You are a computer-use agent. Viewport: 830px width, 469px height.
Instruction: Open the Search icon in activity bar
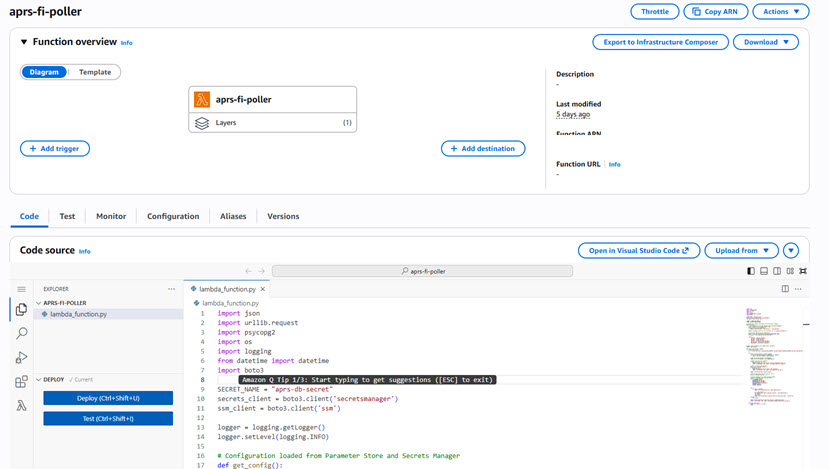[x=21, y=334]
